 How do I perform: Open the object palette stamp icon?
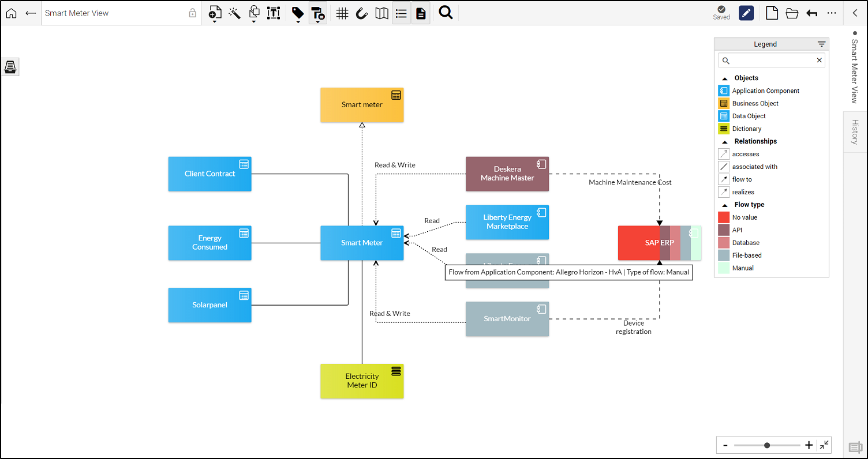[x=10, y=67]
